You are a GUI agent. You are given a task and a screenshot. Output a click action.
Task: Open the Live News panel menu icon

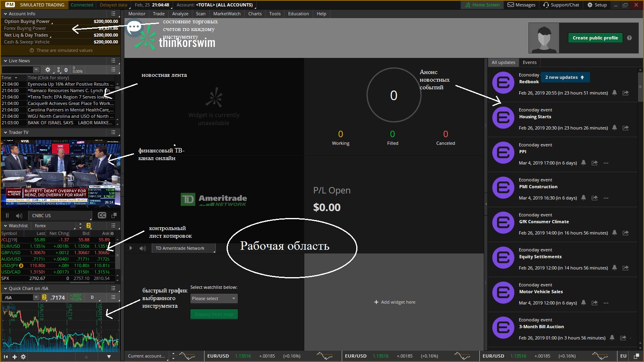tap(113, 61)
